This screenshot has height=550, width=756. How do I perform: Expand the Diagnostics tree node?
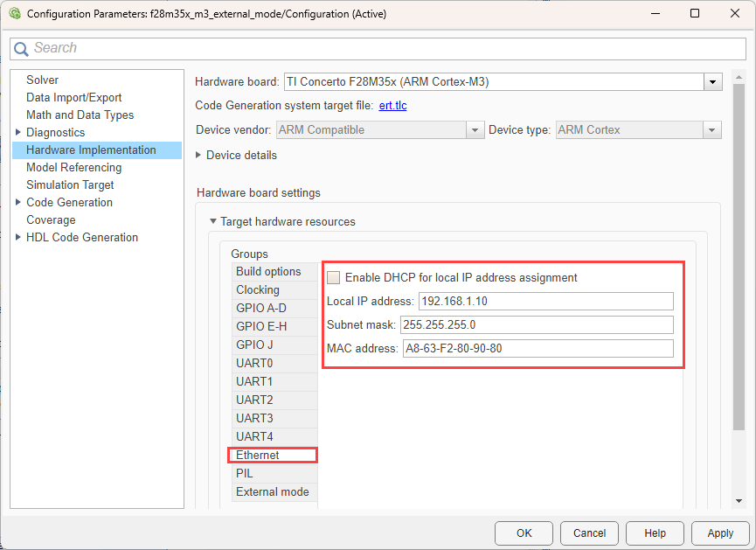18,133
